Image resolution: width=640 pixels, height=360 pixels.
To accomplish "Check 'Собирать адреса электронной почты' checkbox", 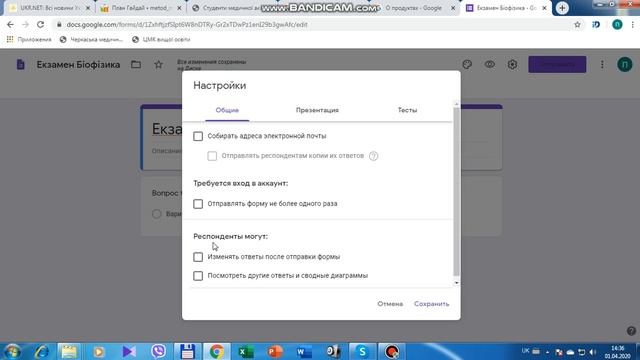I will [198, 136].
